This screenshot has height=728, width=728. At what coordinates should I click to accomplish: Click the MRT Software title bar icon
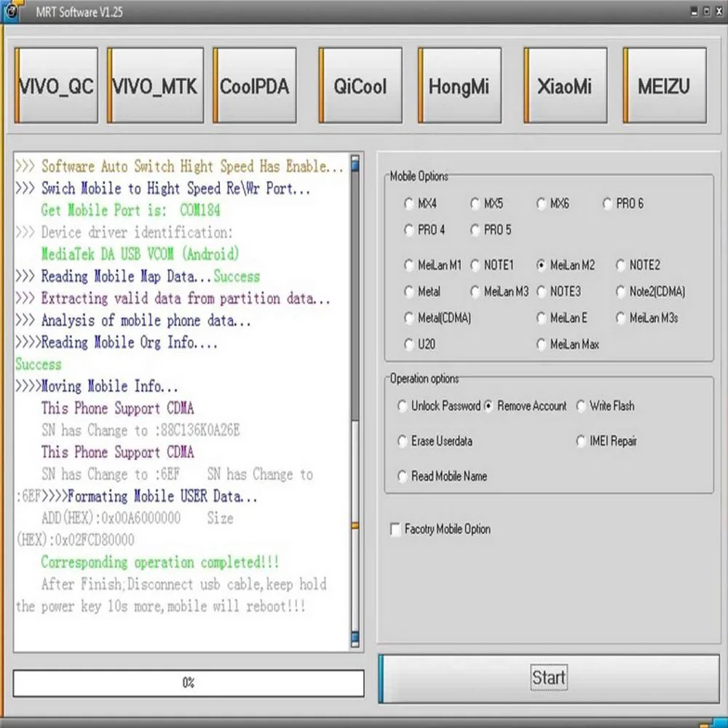[x=12, y=11]
